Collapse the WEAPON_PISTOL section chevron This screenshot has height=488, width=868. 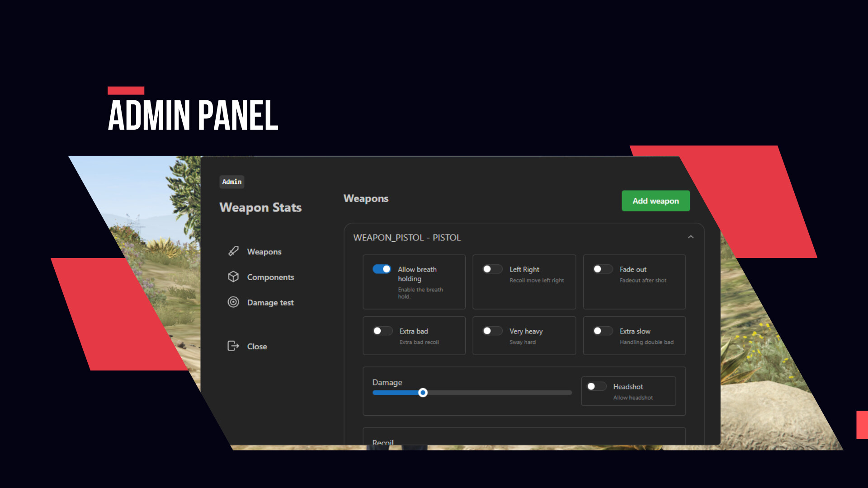pos(690,237)
